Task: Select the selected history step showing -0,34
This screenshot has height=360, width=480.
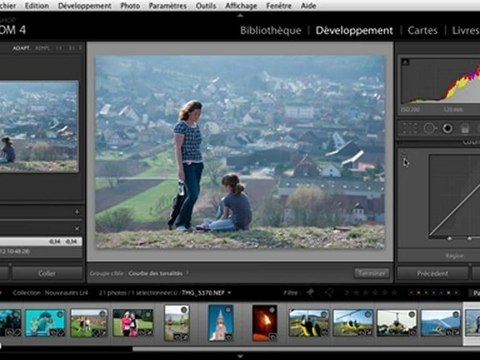Action: coord(41,241)
